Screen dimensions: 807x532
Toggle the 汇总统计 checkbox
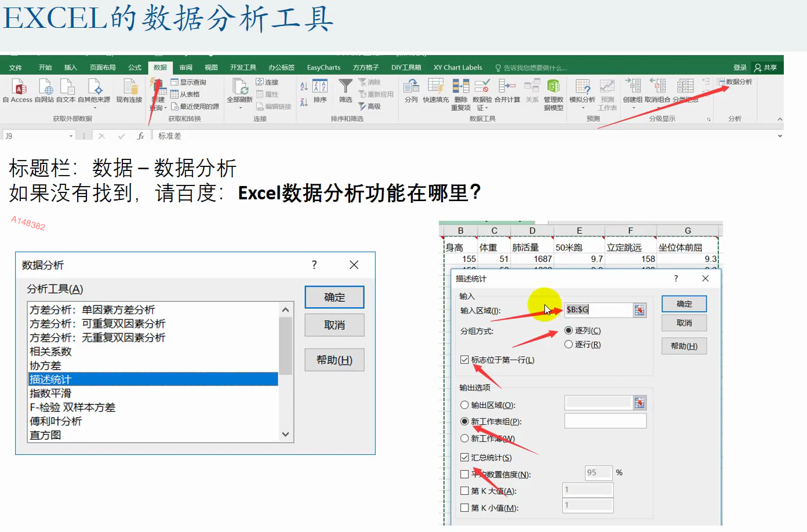[x=464, y=457]
